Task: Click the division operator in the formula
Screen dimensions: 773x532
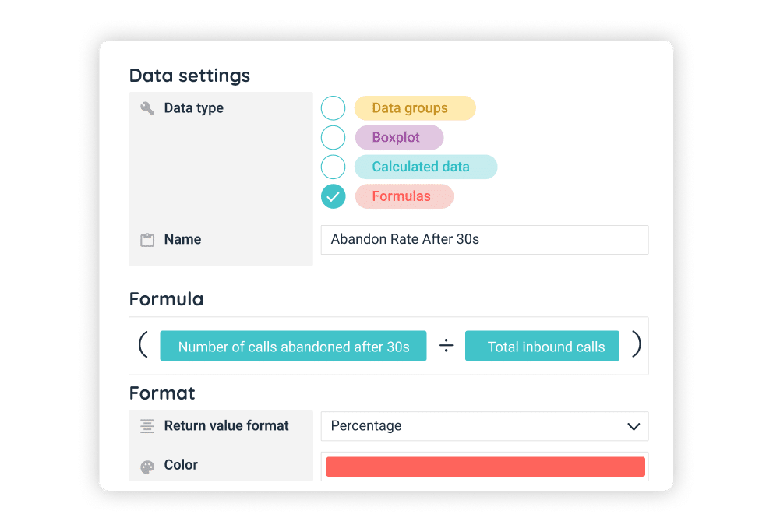Action: point(446,347)
